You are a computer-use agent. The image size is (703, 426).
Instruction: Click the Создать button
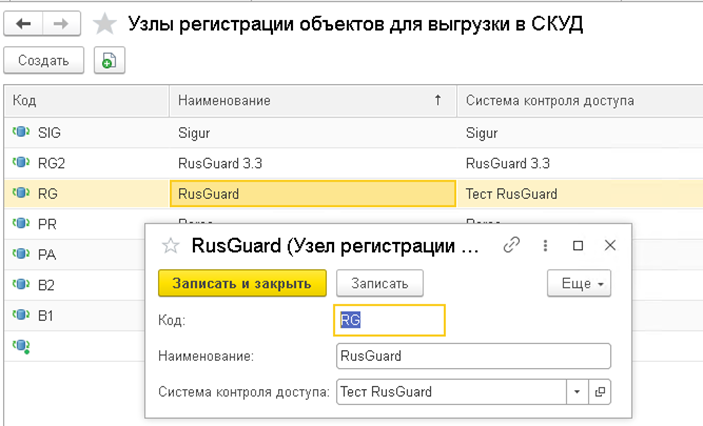click(43, 61)
